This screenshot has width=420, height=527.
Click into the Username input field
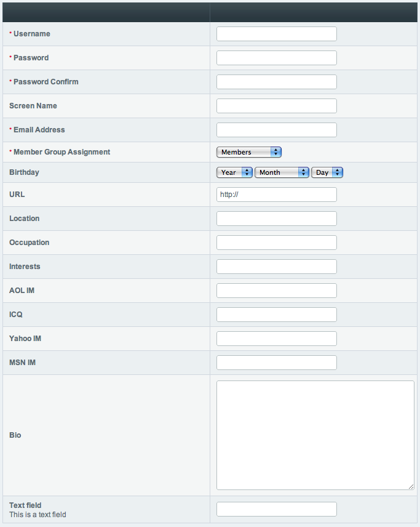(276, 33)
